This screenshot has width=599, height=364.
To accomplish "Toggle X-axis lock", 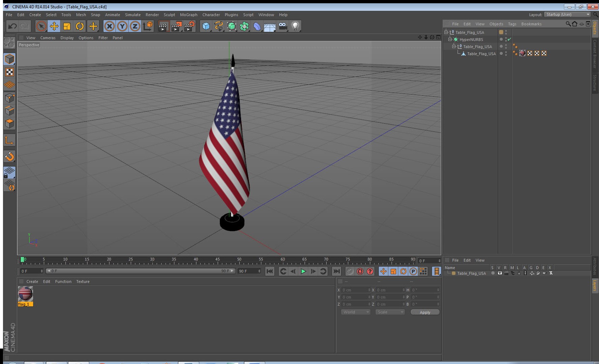I will [x=109, y=26].
